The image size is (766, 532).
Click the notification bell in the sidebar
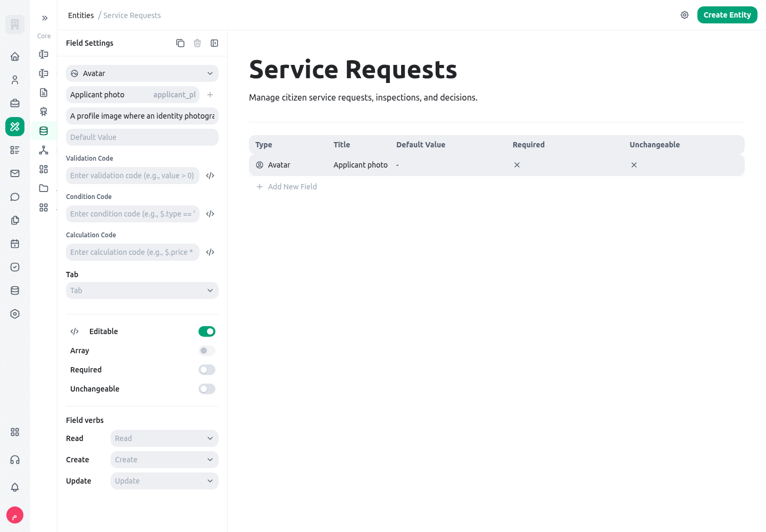15,487
